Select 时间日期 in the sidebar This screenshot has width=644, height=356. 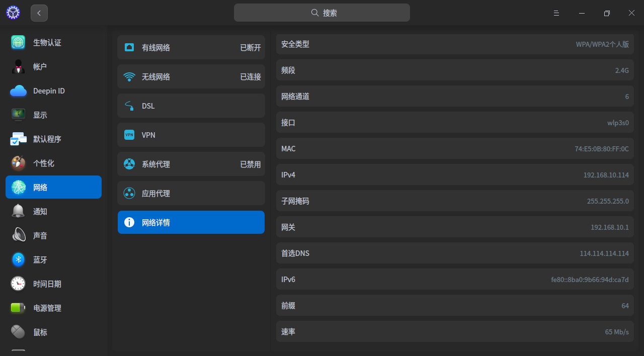tap(47, 284)
